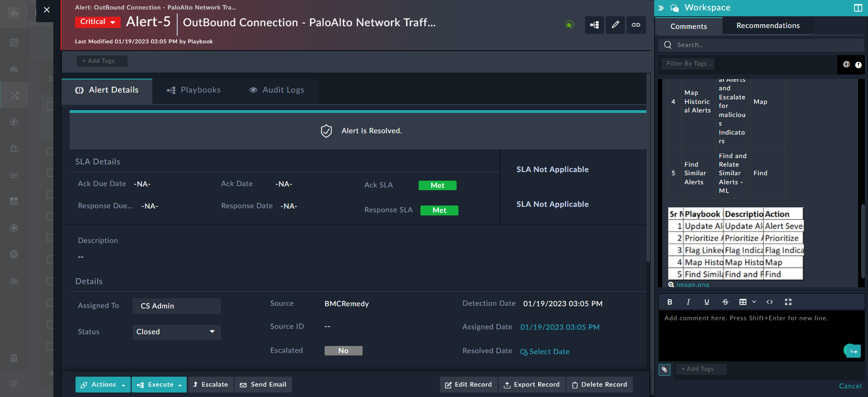
Task: Expand comment editor to fullscreen
Action: pos(788,302)
